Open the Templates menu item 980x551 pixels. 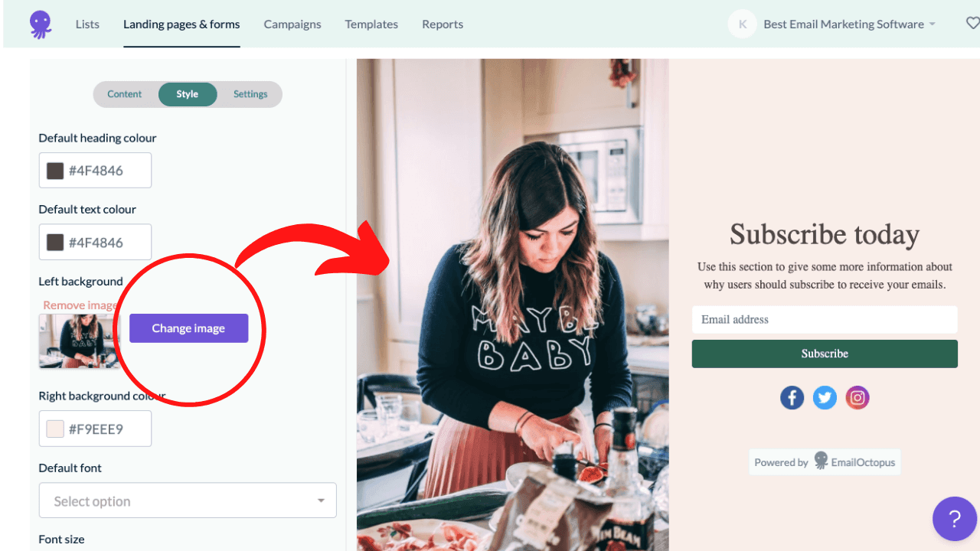[371, 24]
